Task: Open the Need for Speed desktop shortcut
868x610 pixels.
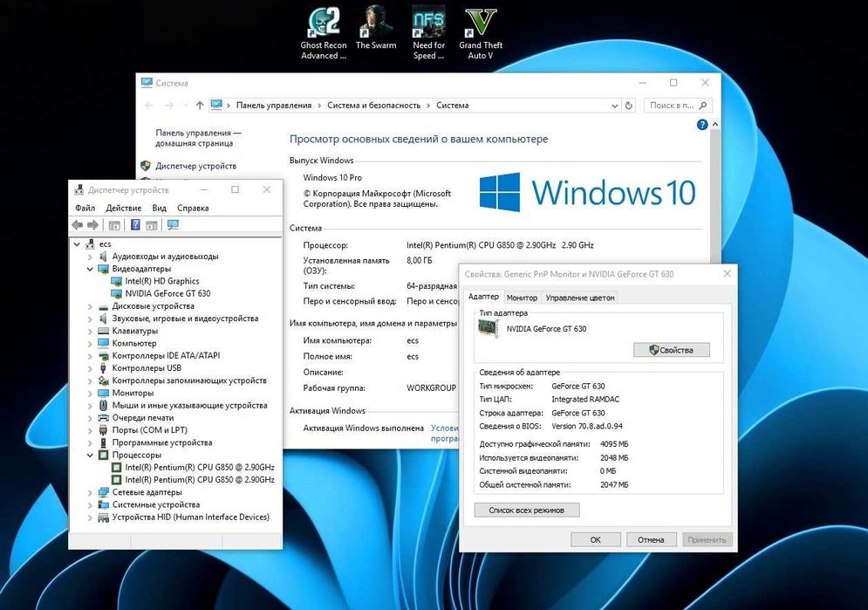Action: pos(428,33)
